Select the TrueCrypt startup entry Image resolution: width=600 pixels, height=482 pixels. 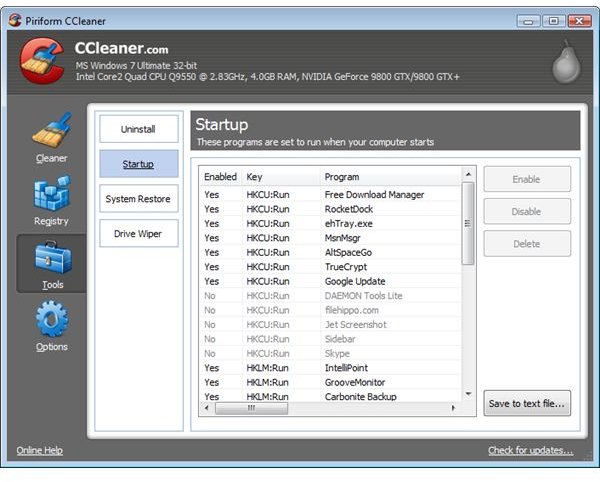(330, 267)
